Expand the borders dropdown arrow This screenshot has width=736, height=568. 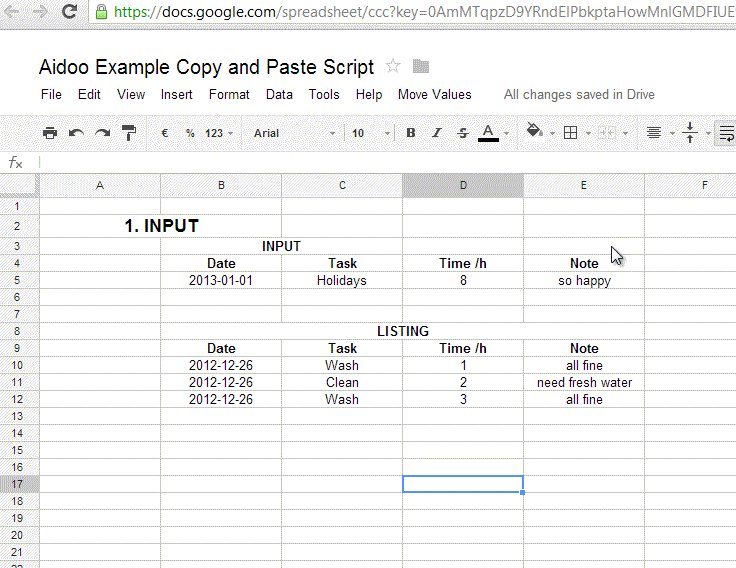pos(588,134)
